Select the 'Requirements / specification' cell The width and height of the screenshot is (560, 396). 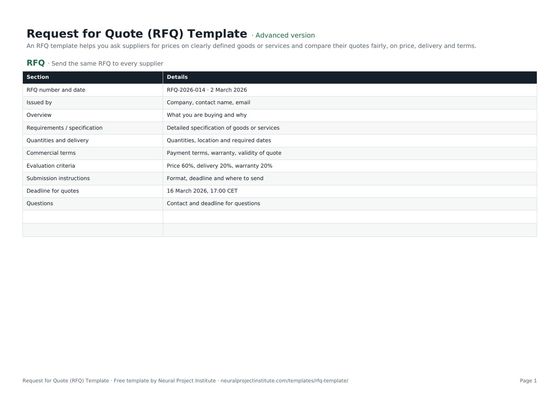[92, 128]
